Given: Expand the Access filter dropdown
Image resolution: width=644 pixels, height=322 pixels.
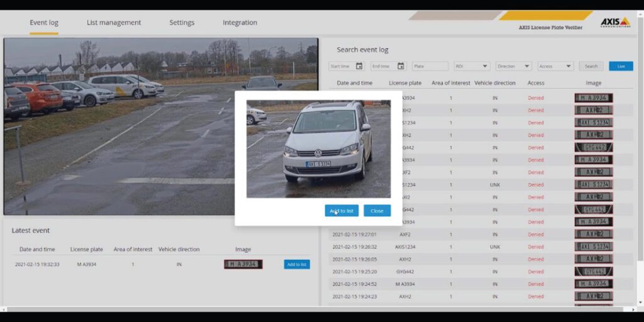Looking at the screenshot, I should [555, 66].
